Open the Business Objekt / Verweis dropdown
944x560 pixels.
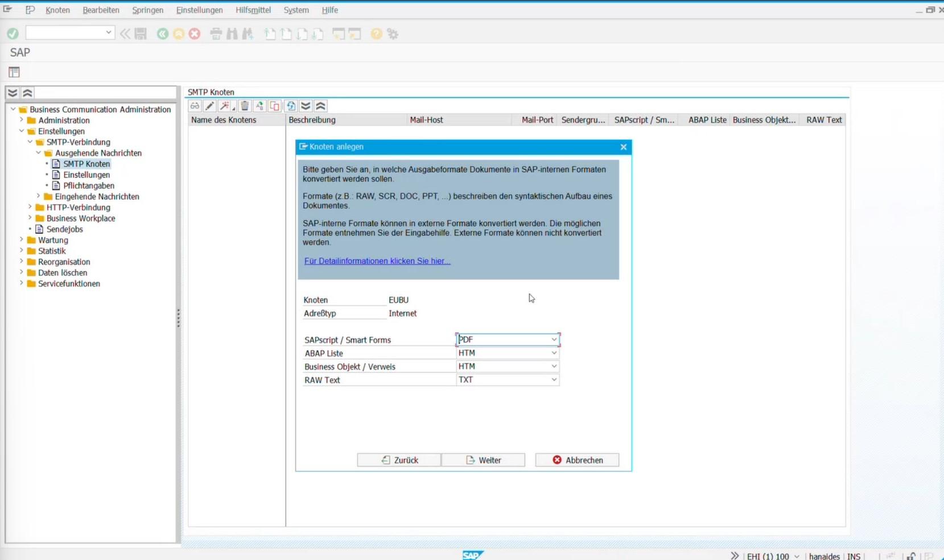[554, 366]
